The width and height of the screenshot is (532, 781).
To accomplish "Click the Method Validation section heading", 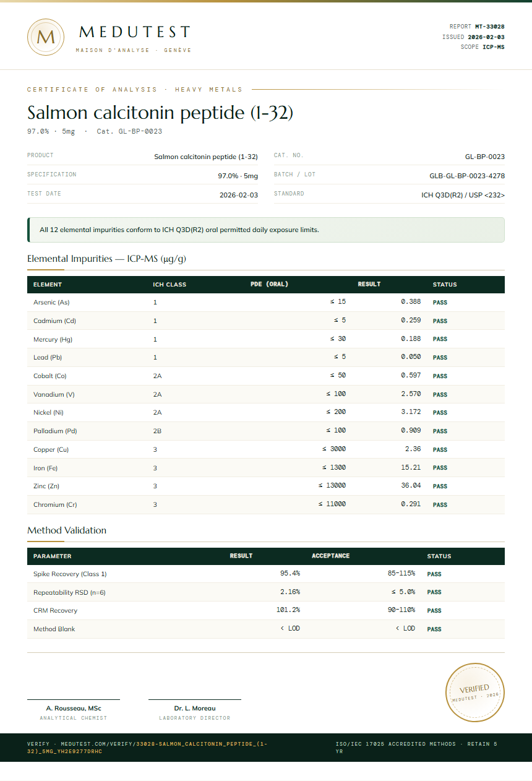I will pyautogui.click(x=67, y=530).
